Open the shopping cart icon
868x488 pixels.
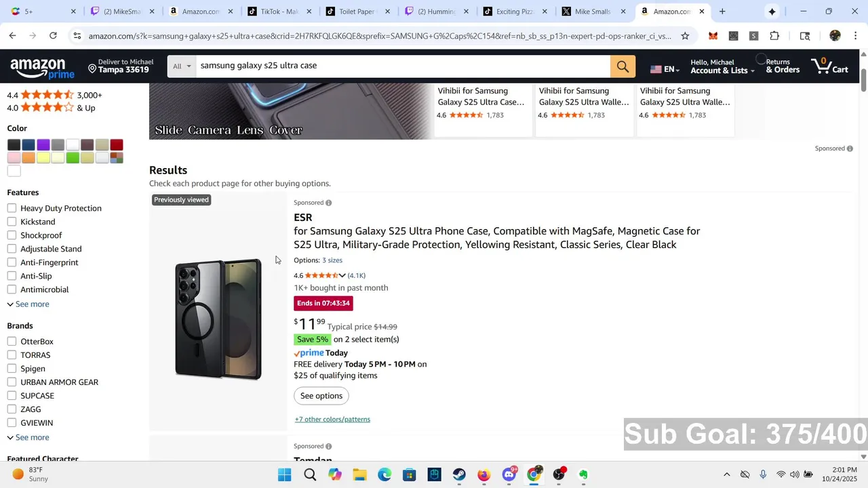[829, 66]
